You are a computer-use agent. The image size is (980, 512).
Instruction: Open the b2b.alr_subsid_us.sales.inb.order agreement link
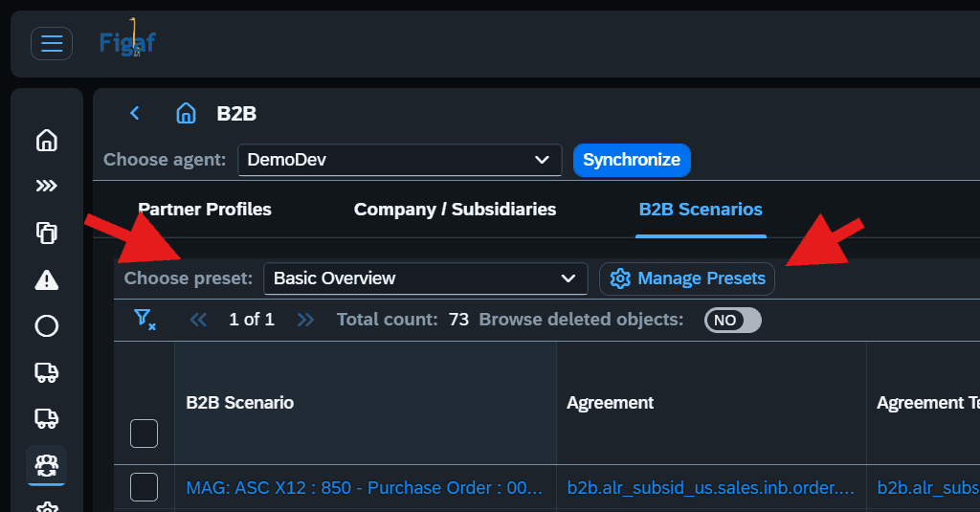click(x=711, y=488)
